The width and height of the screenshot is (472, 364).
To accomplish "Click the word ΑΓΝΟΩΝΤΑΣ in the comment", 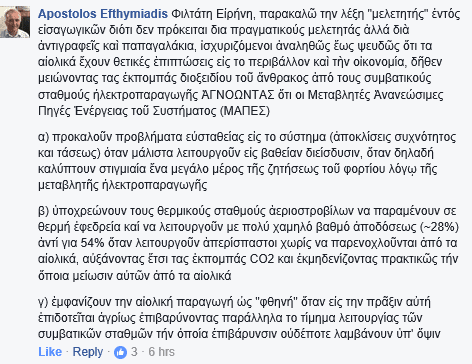I will pyautogui.click(x=238, y=95).
